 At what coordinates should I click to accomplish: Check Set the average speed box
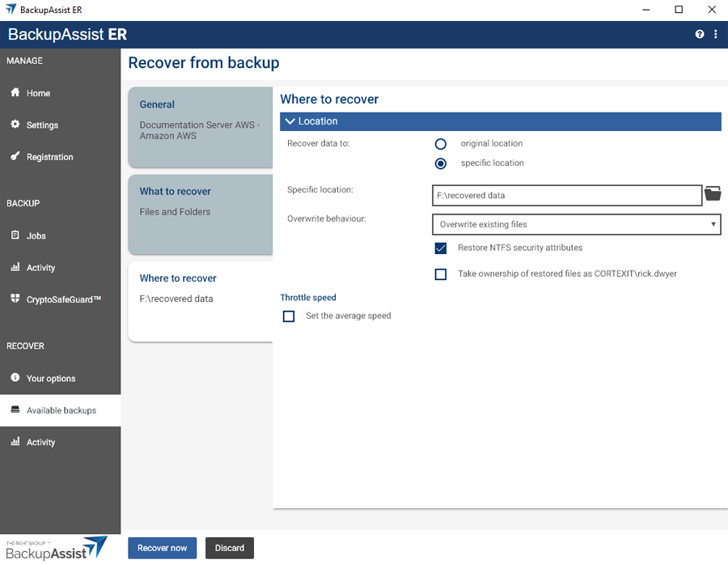click(289, 316)
